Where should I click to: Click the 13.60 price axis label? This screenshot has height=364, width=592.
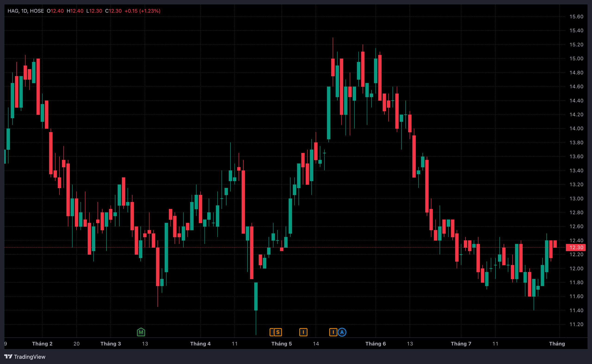(576, 156)
